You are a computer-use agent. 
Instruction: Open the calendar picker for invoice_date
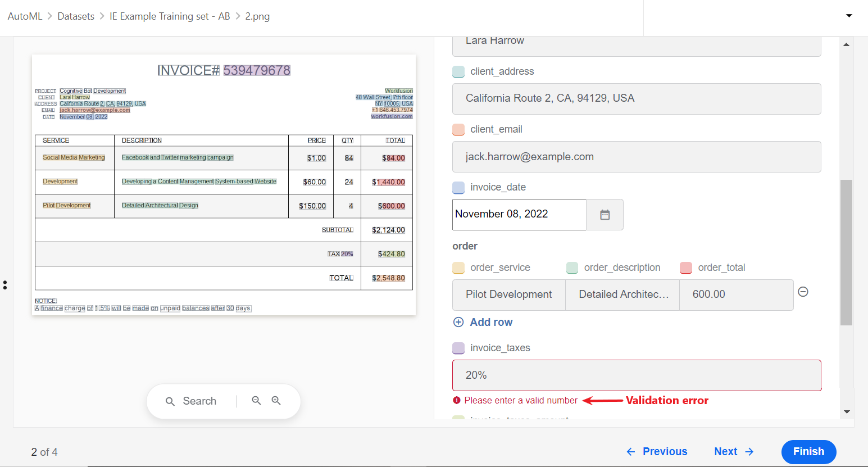coord(605,215)
